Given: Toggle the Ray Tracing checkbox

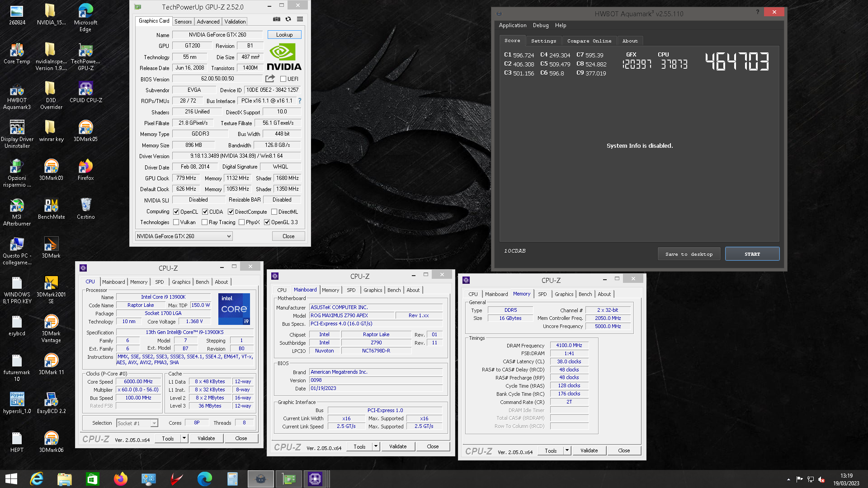Looking at the screenshot, I should (204, 222).
